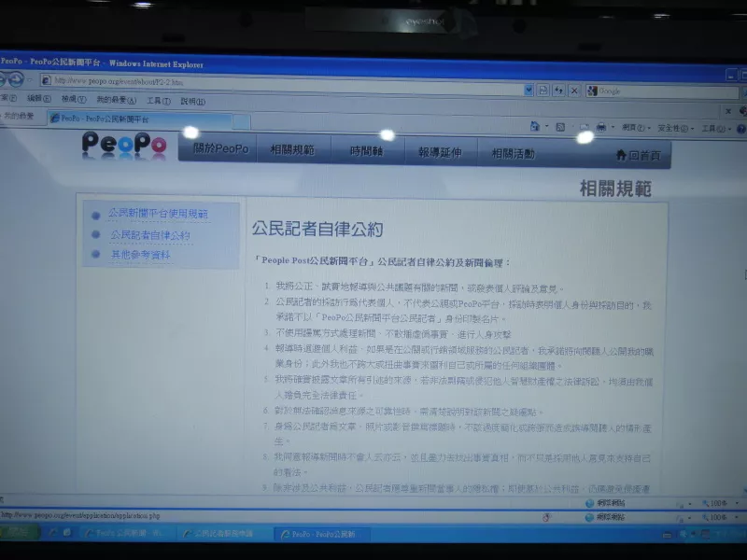The width and height of the screenshot is (747, 560).
Task: Click the Home icon in the command bar
Action: pyautogui.click(x=535, y=126)
